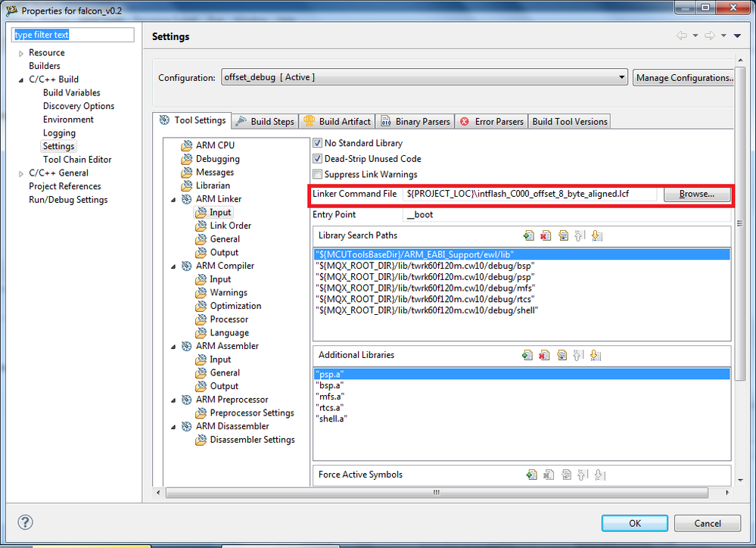The height and width of the screenshot is (548, 756).
Task: Click the move up icon in Library Search Paths
Action: point(580,235)
